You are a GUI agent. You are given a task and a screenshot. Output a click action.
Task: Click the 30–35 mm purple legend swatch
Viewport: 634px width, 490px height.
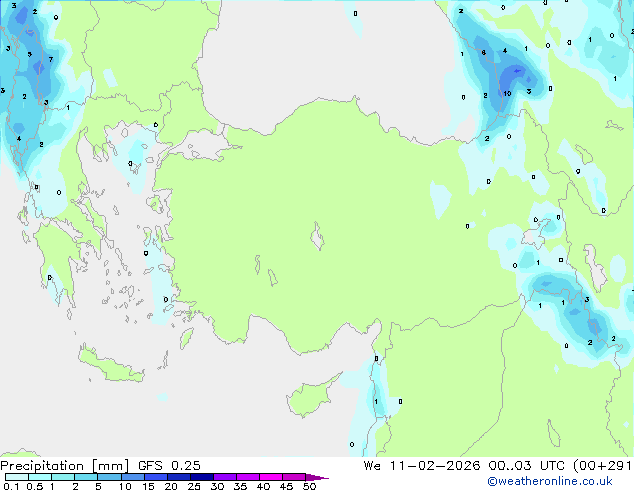(x=225, y=477)
